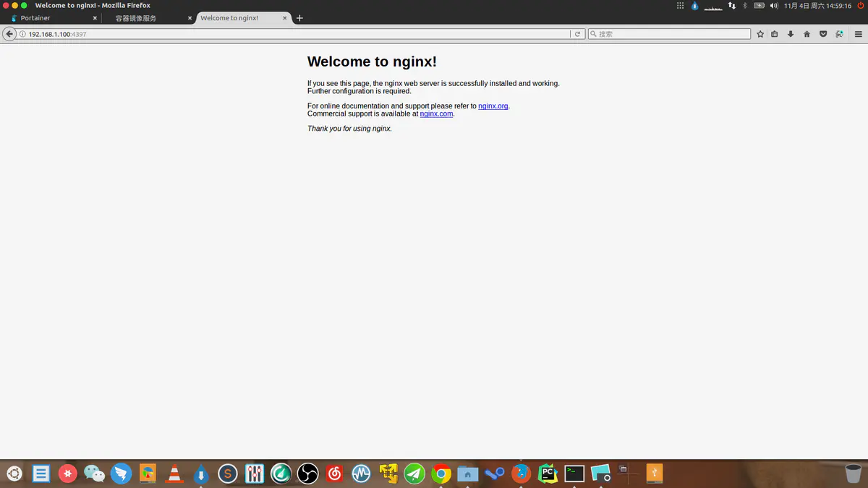This screenshot has height=488, width=868.
Task: Switch to the 容器镜像服务 tab
Action: point(148,18)
